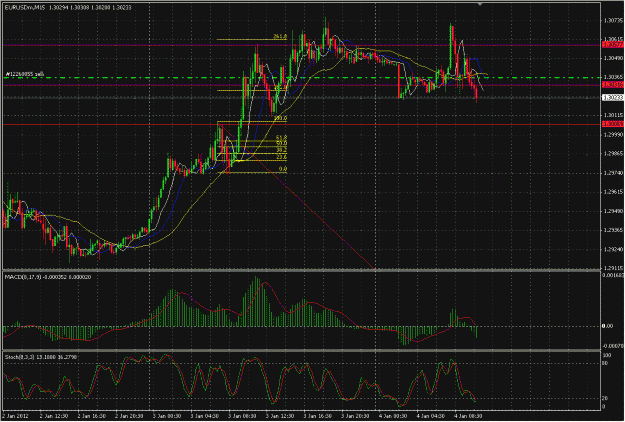Screen dimensions: 625x422
Task: Click the chart shift triangle marker at the top
Action: point(480,4)
